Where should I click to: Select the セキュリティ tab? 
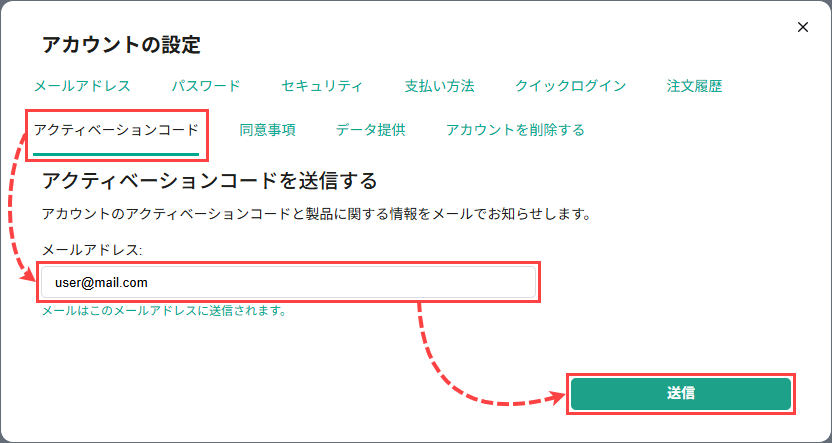click(x=322, y=86)
